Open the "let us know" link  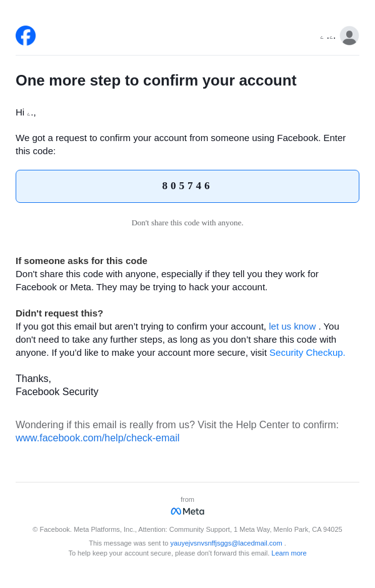(x=292, y=326)
